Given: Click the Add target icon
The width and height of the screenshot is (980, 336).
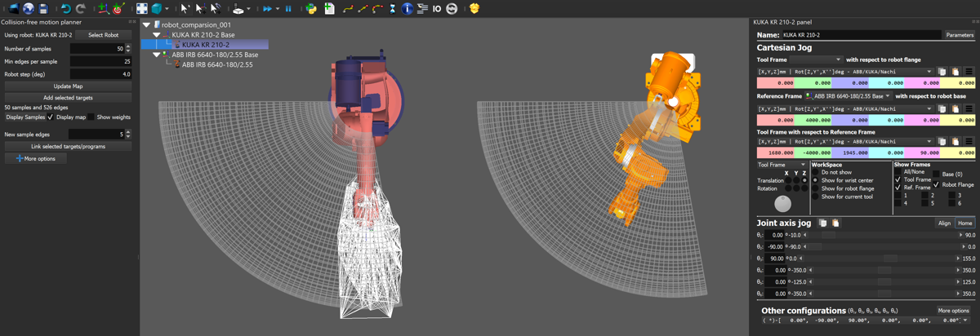Looking at the screenshot, I should coord(119,9).
